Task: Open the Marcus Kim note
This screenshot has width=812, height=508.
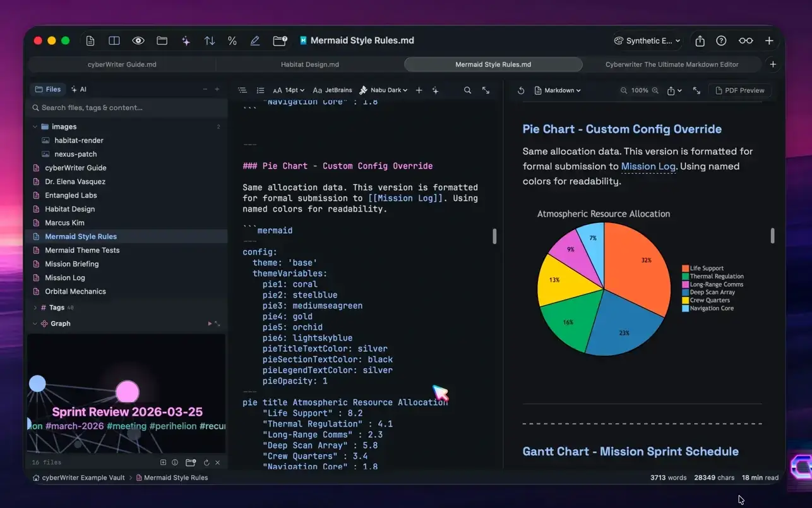Action: tap(64, 222)
